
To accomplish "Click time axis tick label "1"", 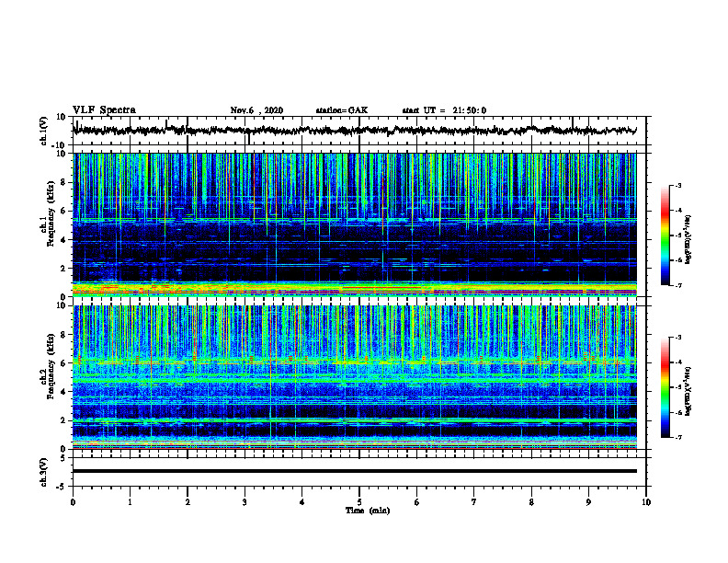I will [130, 502].
